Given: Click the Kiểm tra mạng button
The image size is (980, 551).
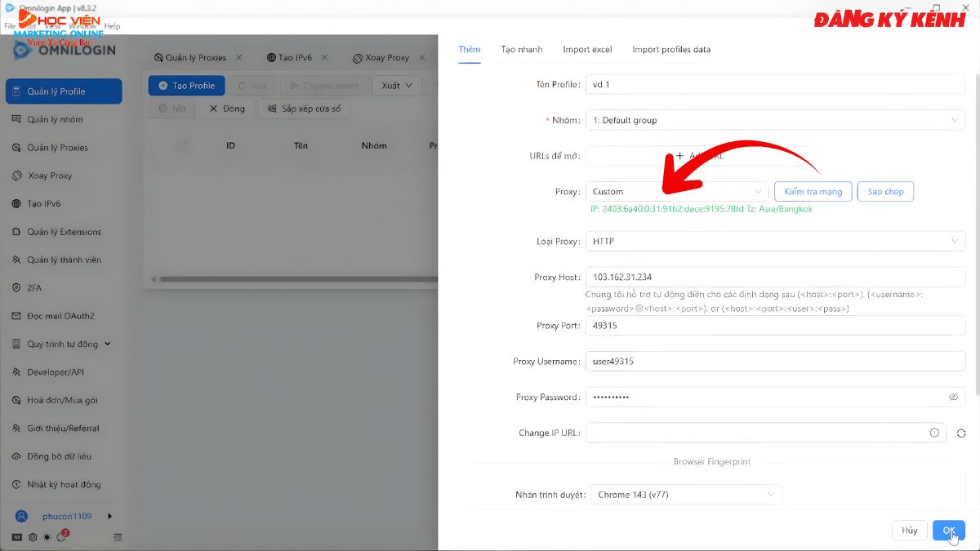Looking at the screenshot, I should 813,192.
